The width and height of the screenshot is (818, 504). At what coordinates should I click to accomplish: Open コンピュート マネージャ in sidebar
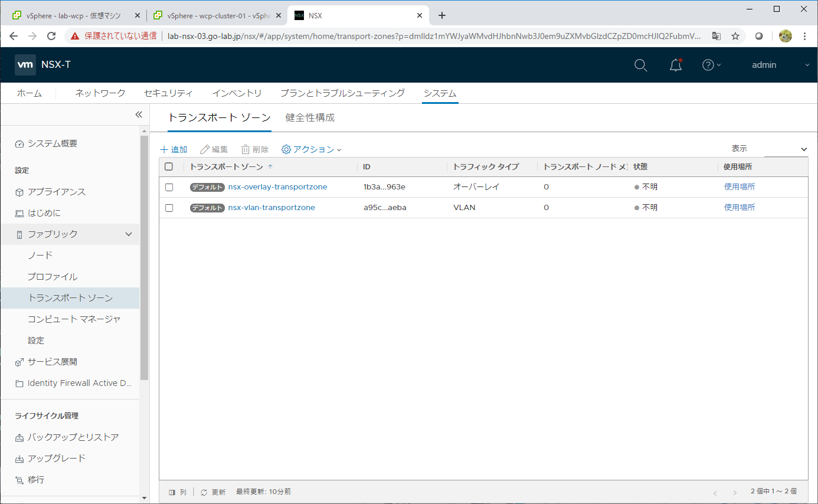pyautogui.click(x=74, y=319)
